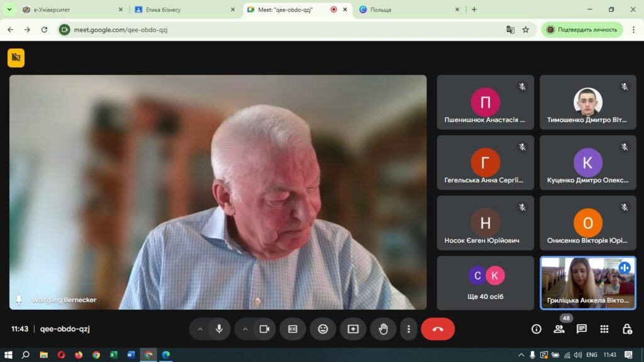The image size is (644, 362).
Task: Toggle the microphone button in Meet toolbar
Action: 219,329
